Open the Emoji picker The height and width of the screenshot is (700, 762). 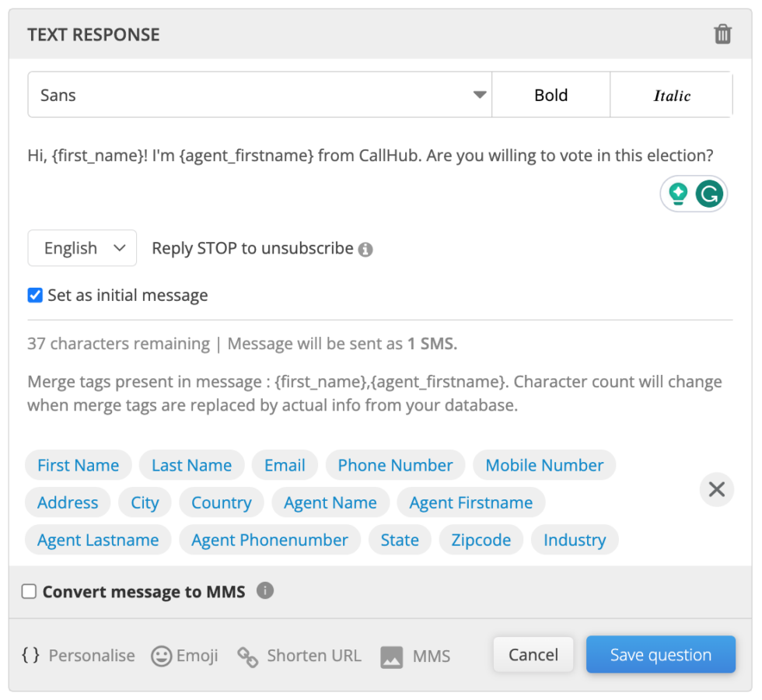point(184,656)
